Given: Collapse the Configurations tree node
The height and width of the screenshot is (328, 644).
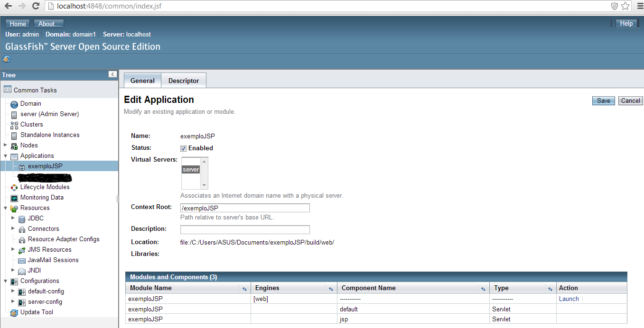Looking at the screenshot, I should [5, 281].
